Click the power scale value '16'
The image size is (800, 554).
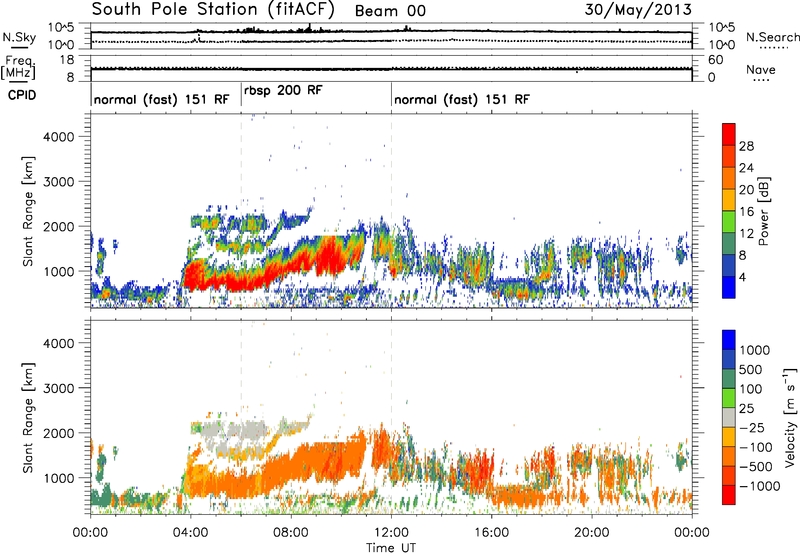click(x=746, y=212)
